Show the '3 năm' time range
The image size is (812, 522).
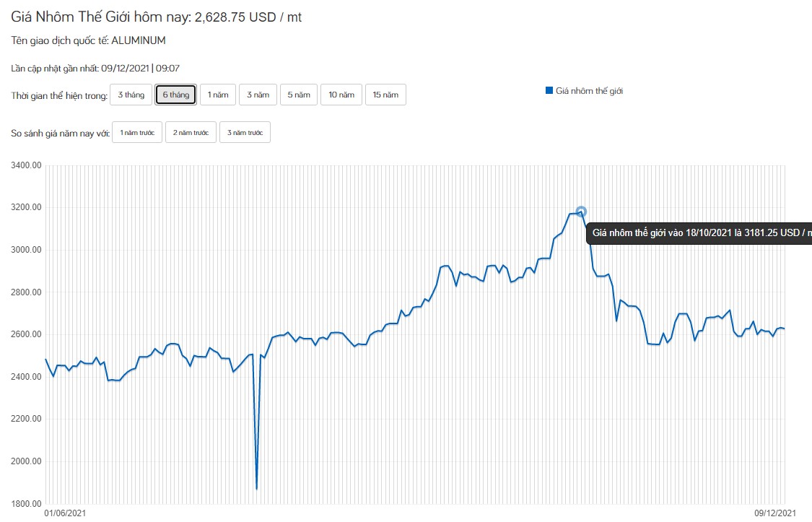pos(258,95)
